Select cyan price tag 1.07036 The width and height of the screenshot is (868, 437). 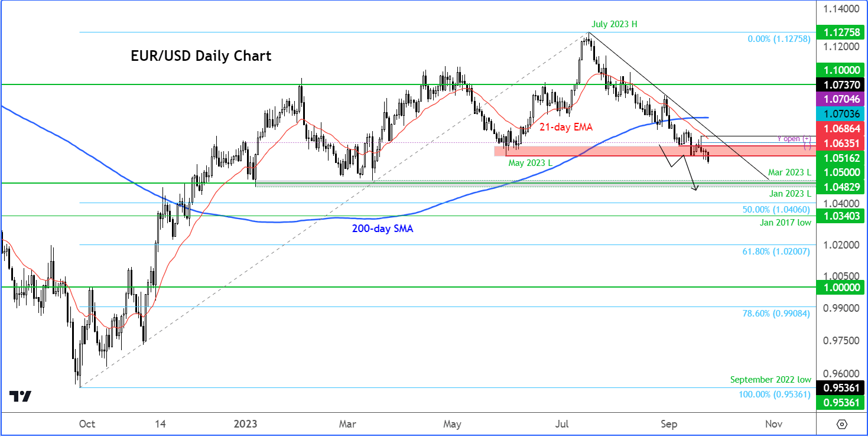coord(840,114)
